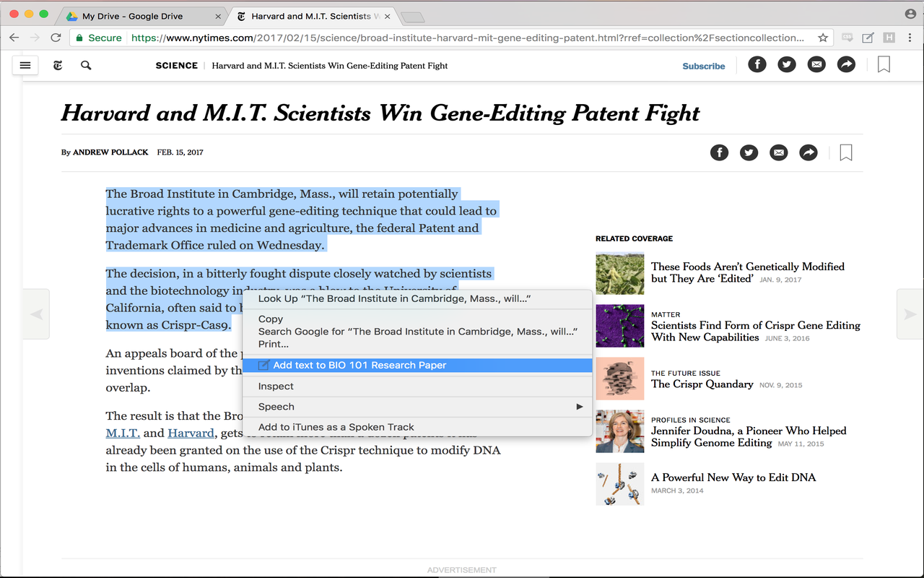This screenshot has height=578, width=924.
Task: Choose Add to iTunes as a Spoken Track
Action: [x=417, y=427]
